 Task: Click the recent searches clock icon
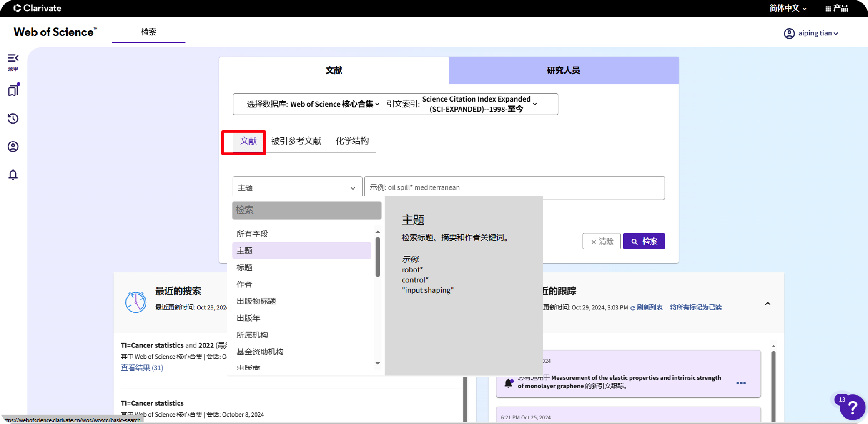pyautogui.click(x=135, y=302)
